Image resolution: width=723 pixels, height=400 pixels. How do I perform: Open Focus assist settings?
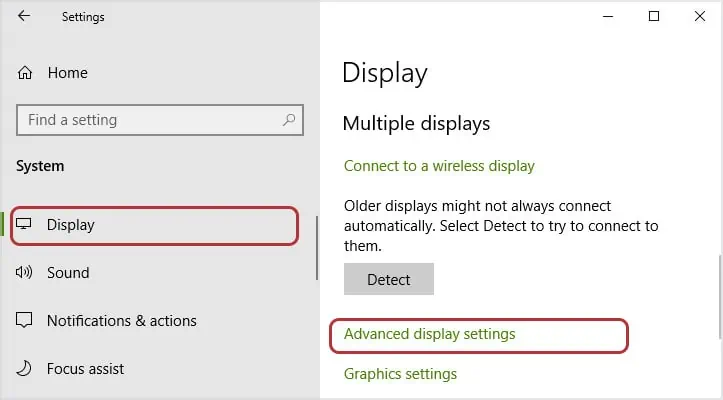coord(85,369)
